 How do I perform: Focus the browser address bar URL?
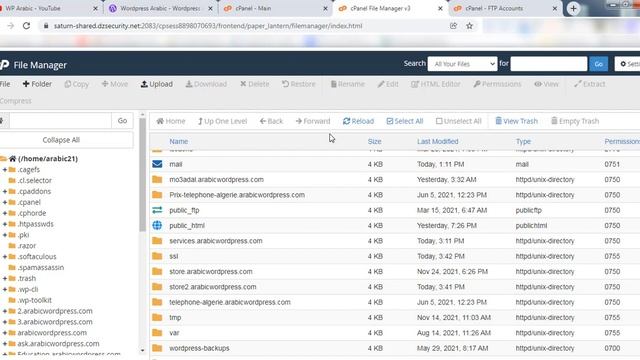point(208,26)
